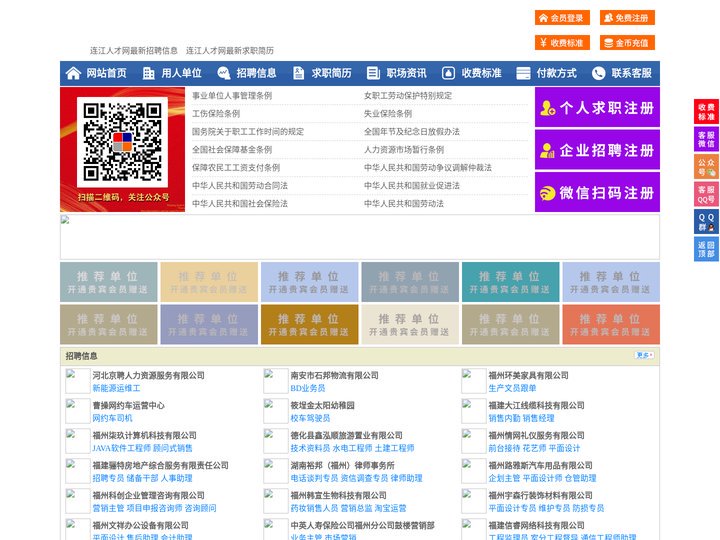Open the 生产文员跟单 job posting
This screenshot has height=540, width=720.
[x=512, y=388]
